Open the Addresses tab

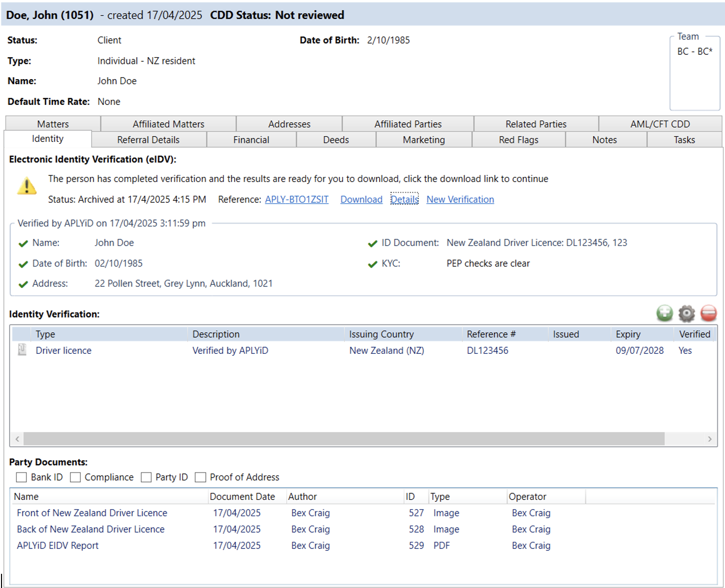(x=289, y=124)
